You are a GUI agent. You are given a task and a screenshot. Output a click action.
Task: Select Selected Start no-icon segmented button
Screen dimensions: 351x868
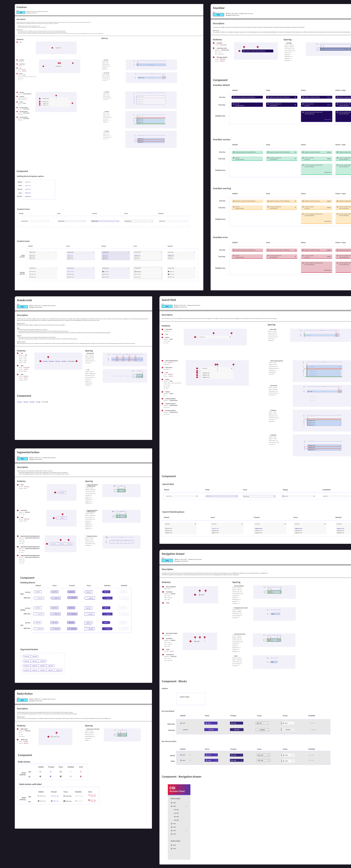coord(106,592)
